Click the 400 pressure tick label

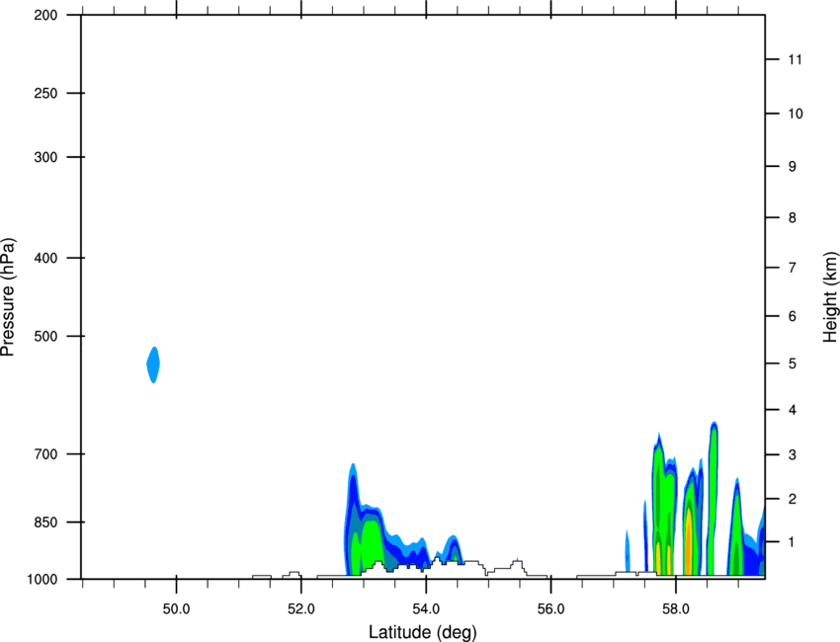point(45,258)
